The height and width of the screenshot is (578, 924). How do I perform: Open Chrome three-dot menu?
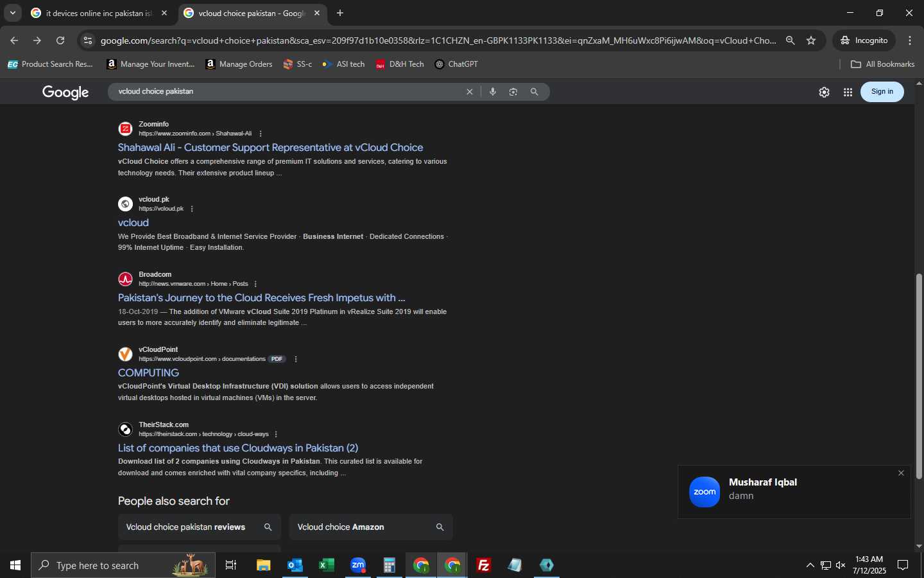(x=910, y=40)
